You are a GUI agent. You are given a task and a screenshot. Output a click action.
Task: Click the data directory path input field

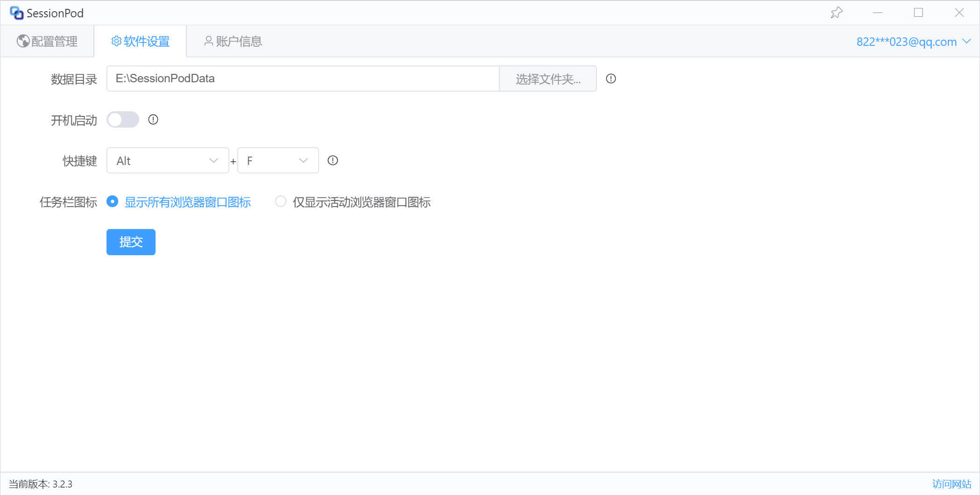pyautogui.click(x=303, y=79)
